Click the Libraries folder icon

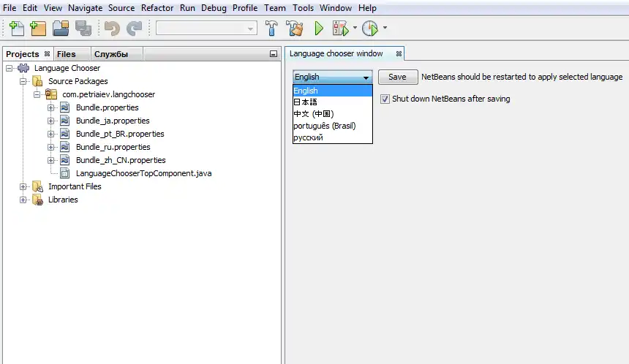pyautogui.click(x=37, y=200)
